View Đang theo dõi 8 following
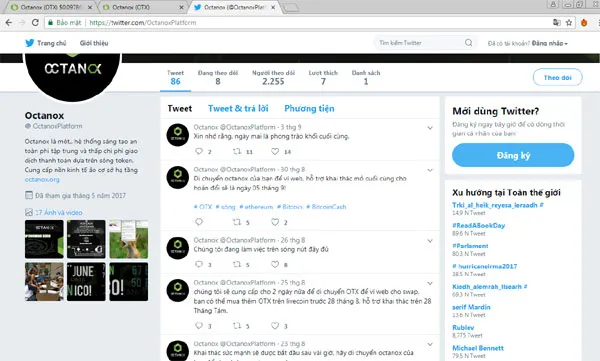The height and width of the screenshot is (361, 600). (218, 77)
